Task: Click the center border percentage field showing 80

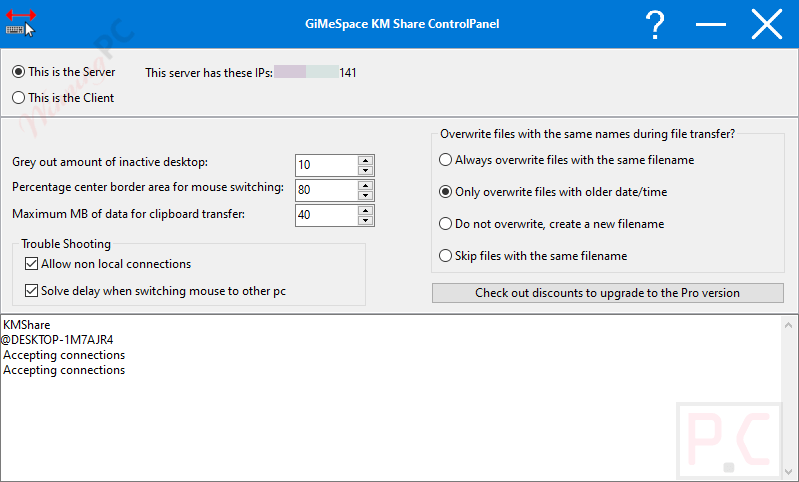Action: (327, 190)
